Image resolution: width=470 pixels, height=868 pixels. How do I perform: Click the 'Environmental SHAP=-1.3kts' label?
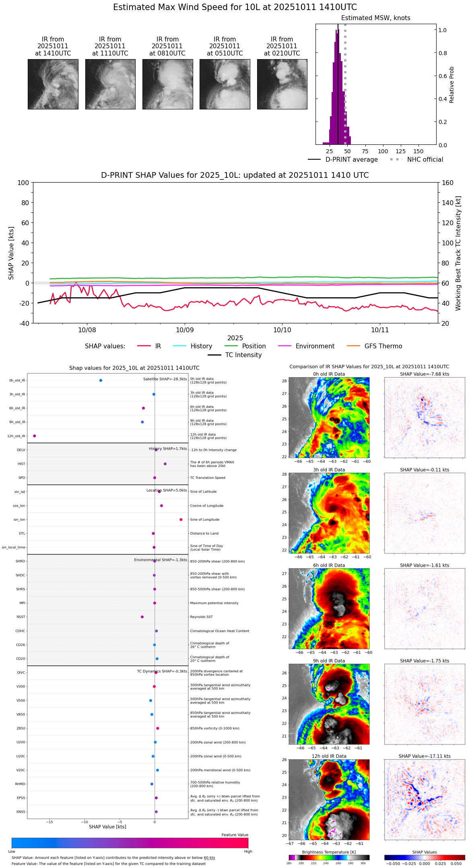pyautogui.click(x=161, y=560)
